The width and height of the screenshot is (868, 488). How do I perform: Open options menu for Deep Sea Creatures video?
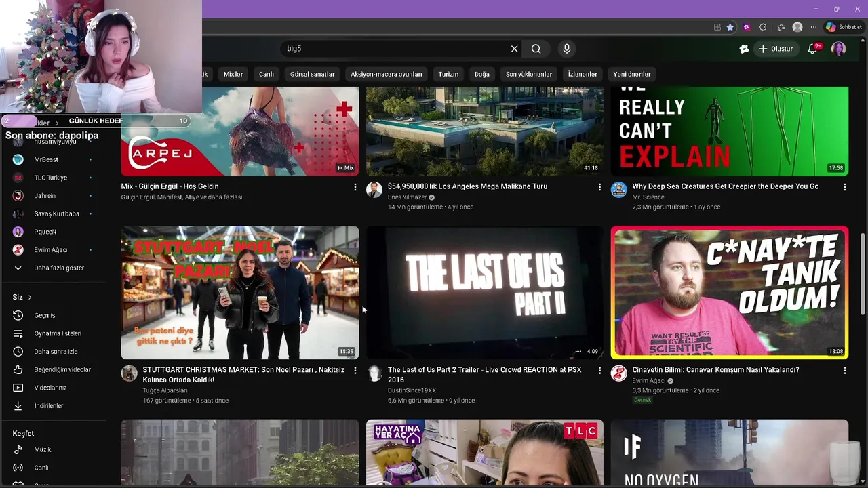point(844,187)
